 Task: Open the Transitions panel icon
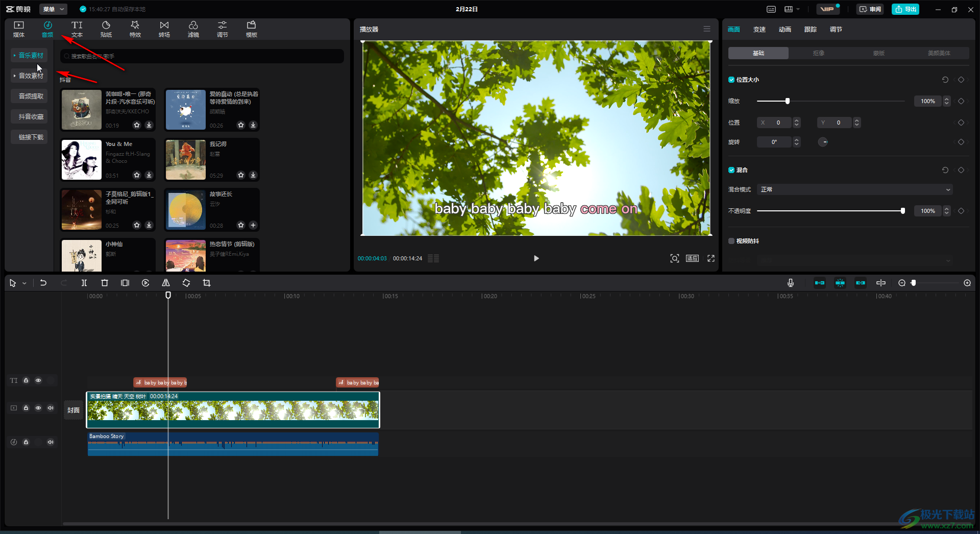(x=164, y=29)
